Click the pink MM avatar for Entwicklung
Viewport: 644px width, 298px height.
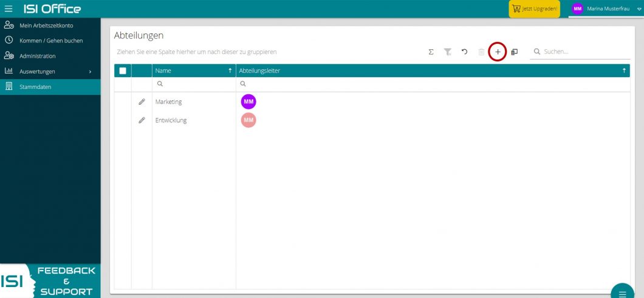pos(248,120)
